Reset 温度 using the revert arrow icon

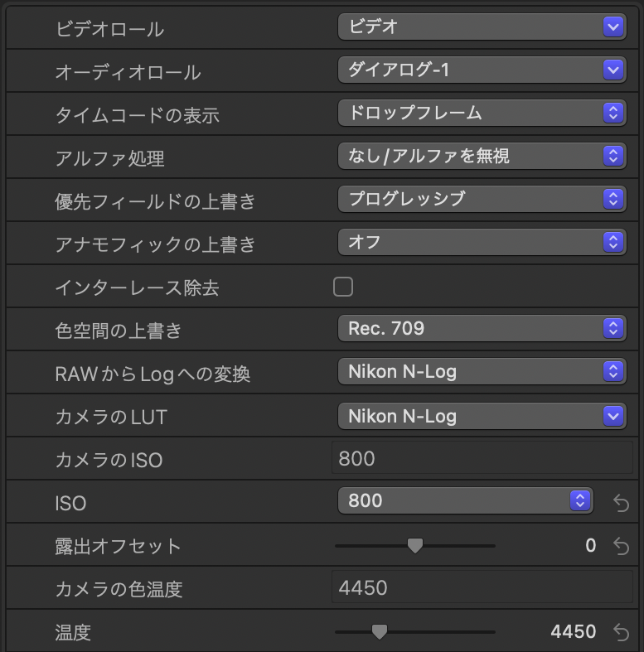coord(621,632)
